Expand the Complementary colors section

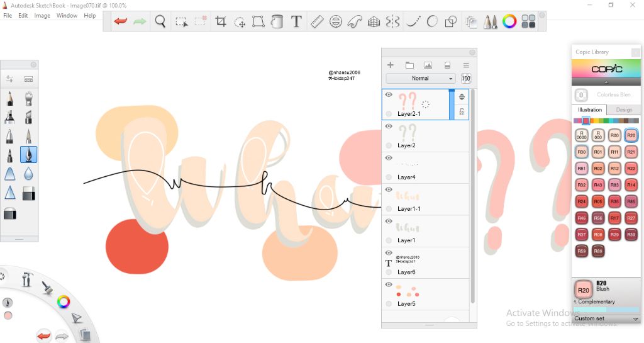click(594, 301)
